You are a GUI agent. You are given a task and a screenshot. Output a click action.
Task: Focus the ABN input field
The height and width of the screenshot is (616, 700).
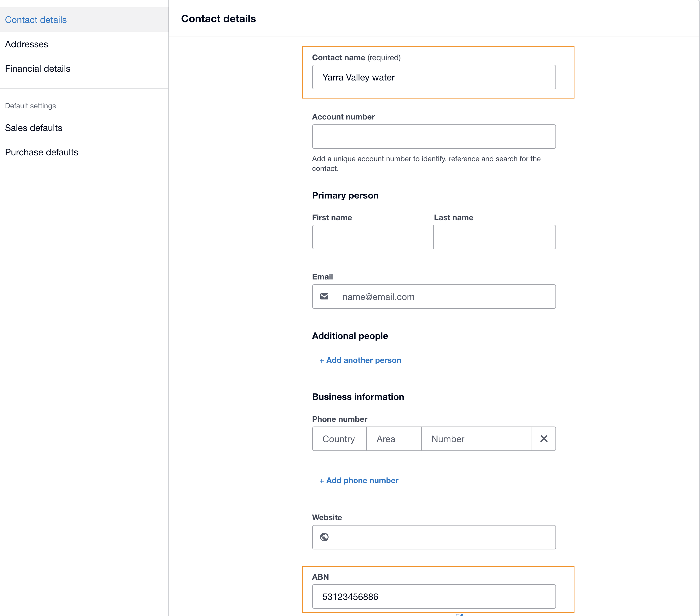coord(434,596)
